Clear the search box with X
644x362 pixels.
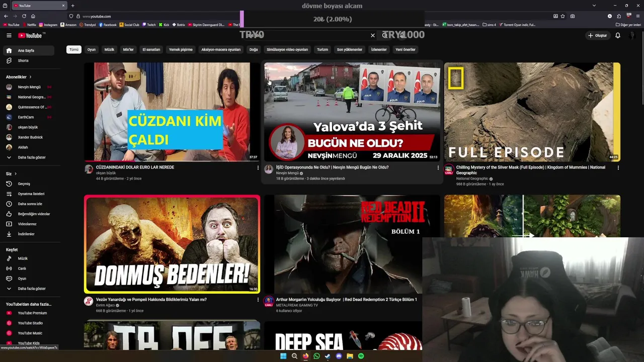tap(373, 35)
